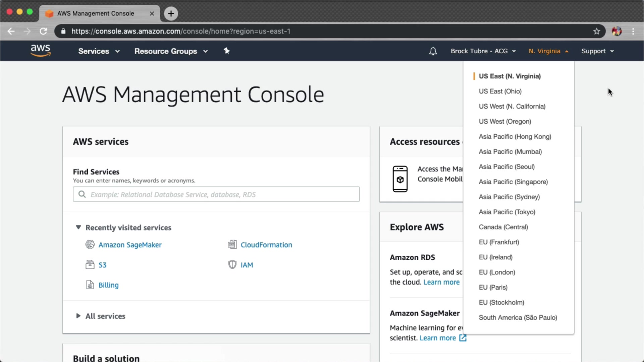Open the Services dropdown menu
This screenshot has width=644, height=362.
99,51
